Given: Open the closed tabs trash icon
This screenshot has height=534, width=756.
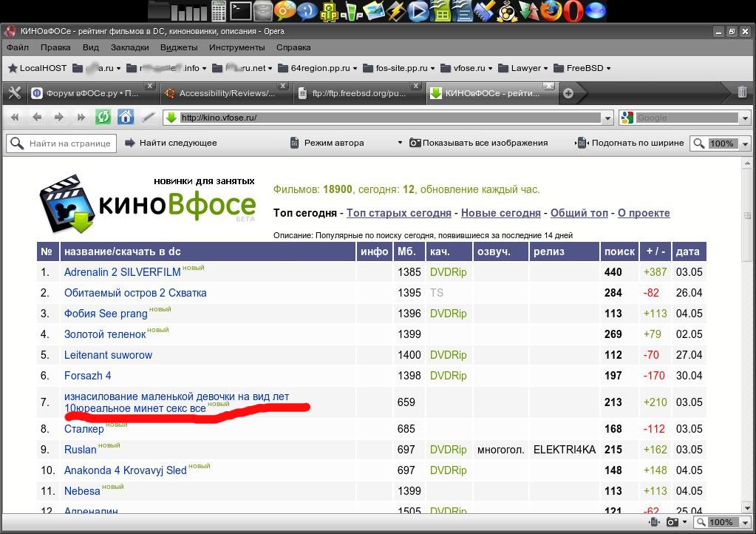Looking at the screenshot, I should coord(742,92).
